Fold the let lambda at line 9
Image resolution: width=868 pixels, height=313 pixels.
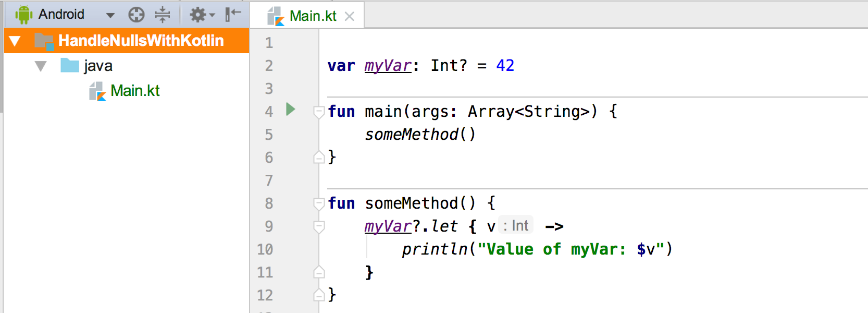tap(319, 226)
